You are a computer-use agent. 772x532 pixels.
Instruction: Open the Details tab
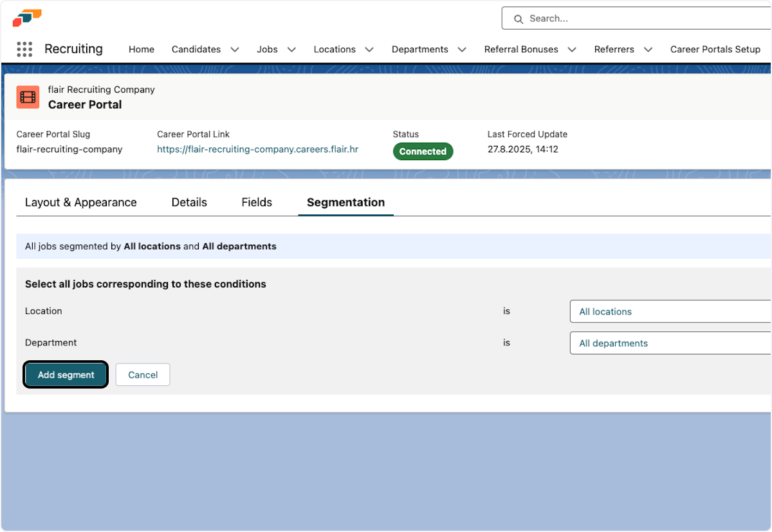coord(188,202)
